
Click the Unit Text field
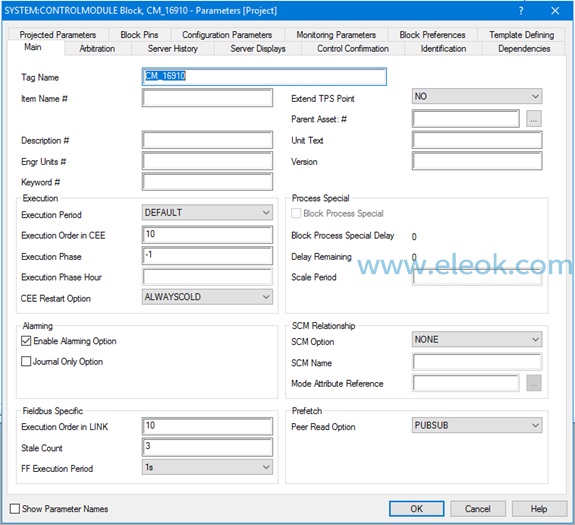tap(477, 140)
